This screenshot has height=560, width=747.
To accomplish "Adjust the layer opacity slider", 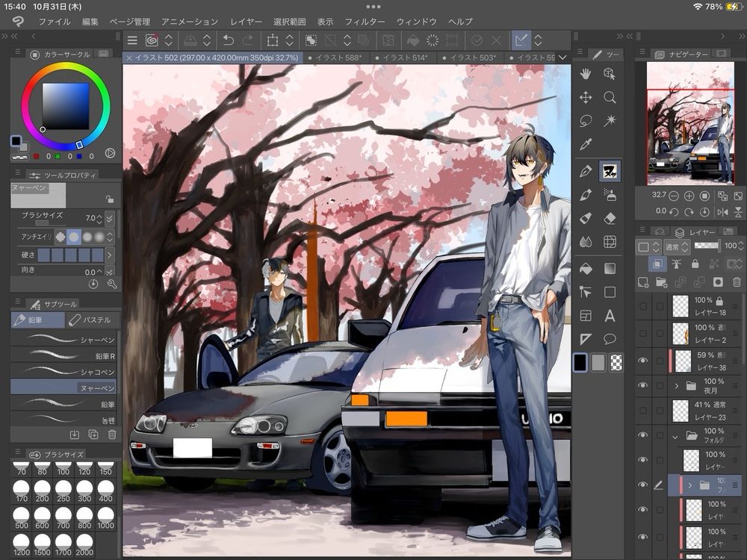I will pos(707,246).
